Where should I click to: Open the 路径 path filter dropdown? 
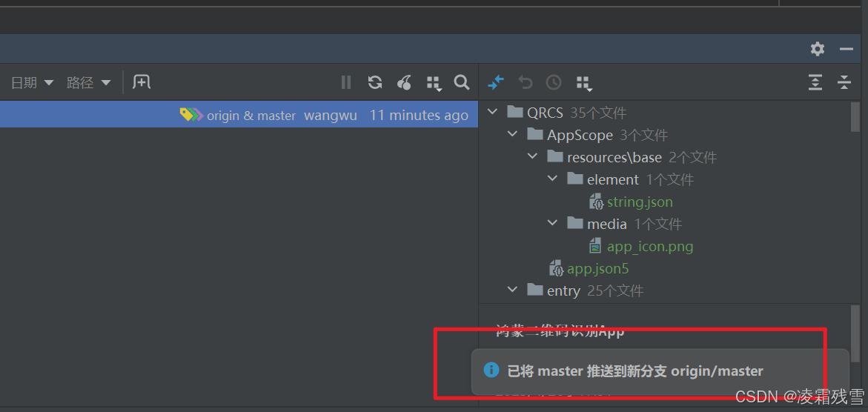pos(88,82)
